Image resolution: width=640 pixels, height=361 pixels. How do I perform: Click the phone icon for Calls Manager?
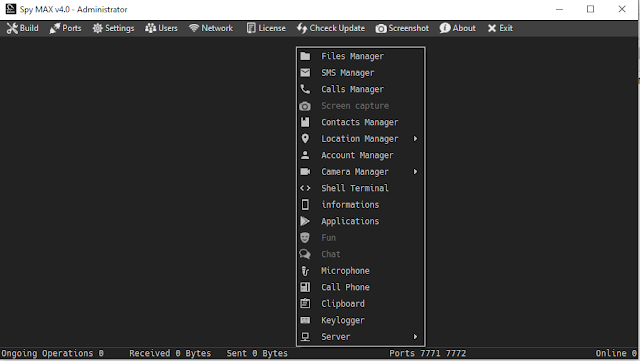(305, 89)
